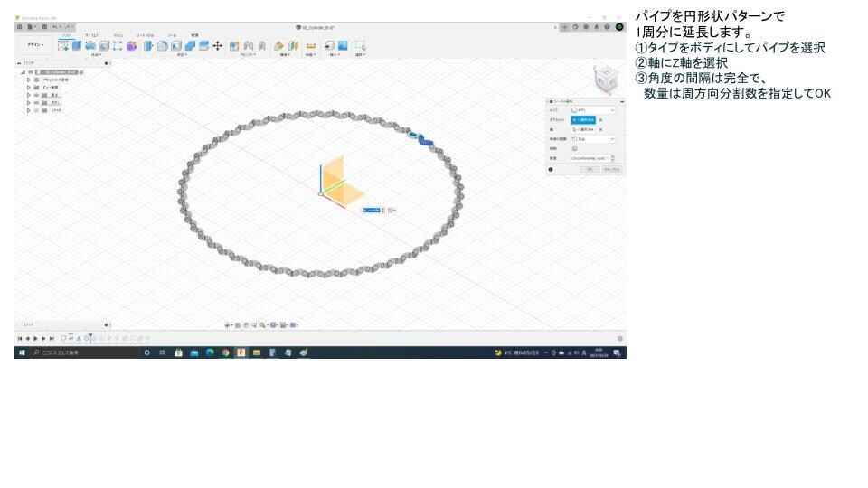The image size is (868, 488).
Task: Select the Move/Copy cross-arrows tool
Action: [x=218, y=45]
